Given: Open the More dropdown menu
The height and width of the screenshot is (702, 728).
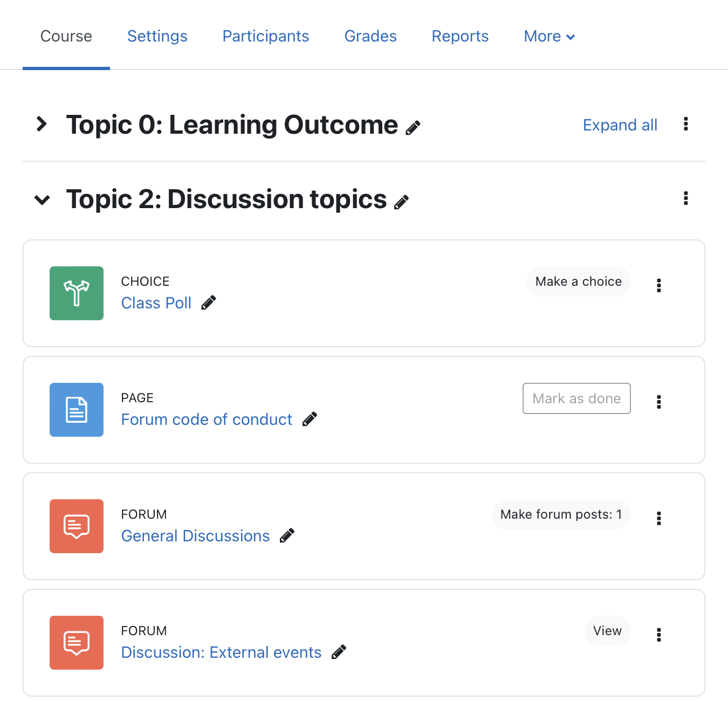Looking at the screenshot, I should 550,36.
